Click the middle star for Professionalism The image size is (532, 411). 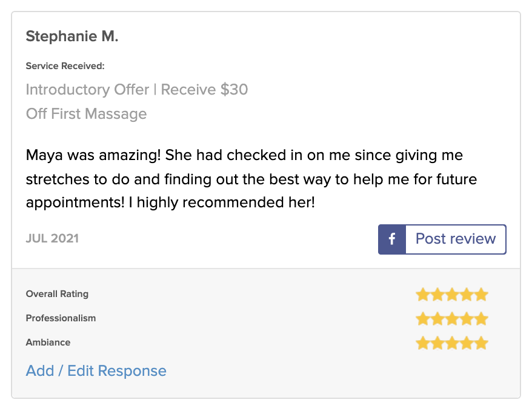point(452,319)
